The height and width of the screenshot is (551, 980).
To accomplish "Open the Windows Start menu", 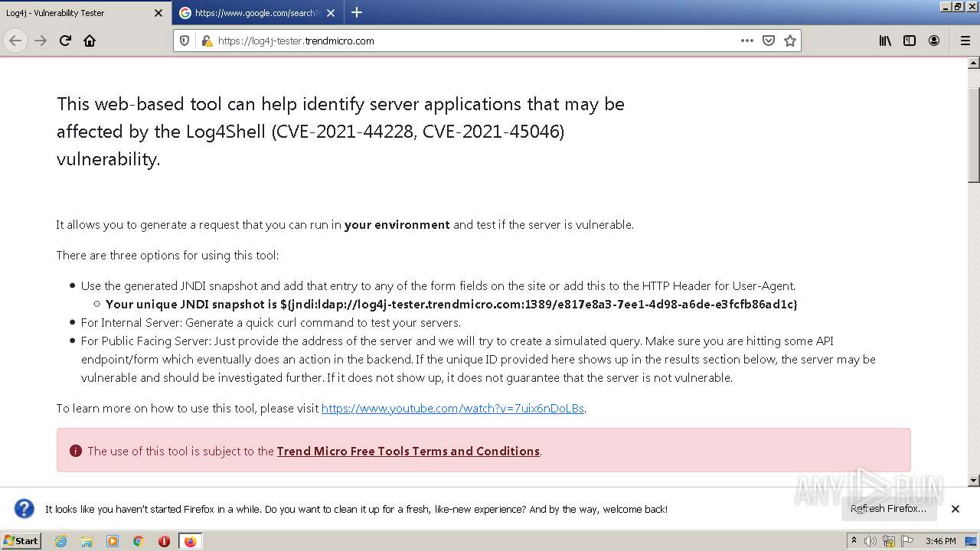I will tap(21, 540).
